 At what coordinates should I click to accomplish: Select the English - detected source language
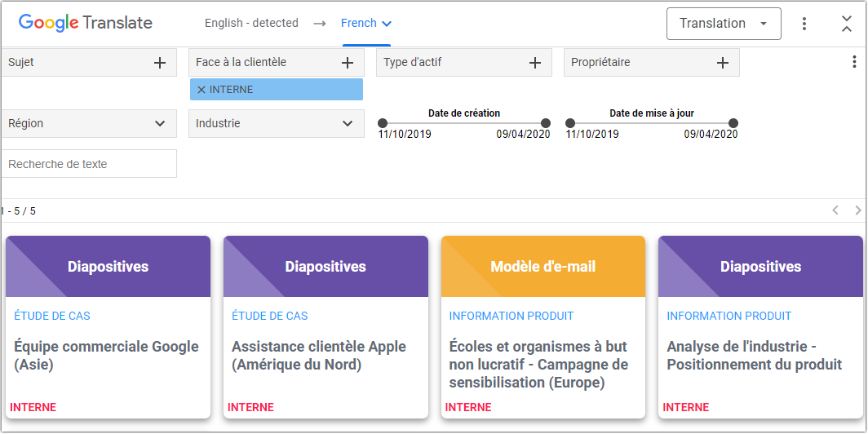251,24
